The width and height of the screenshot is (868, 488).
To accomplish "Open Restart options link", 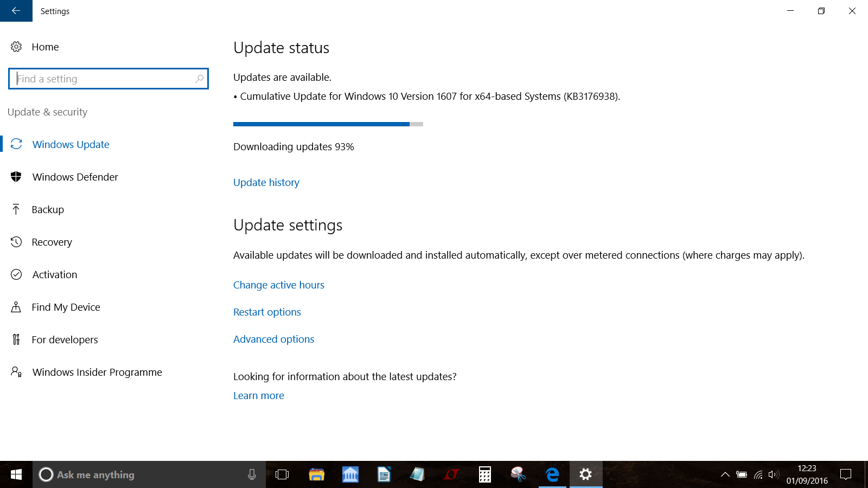I will [267, 312].
